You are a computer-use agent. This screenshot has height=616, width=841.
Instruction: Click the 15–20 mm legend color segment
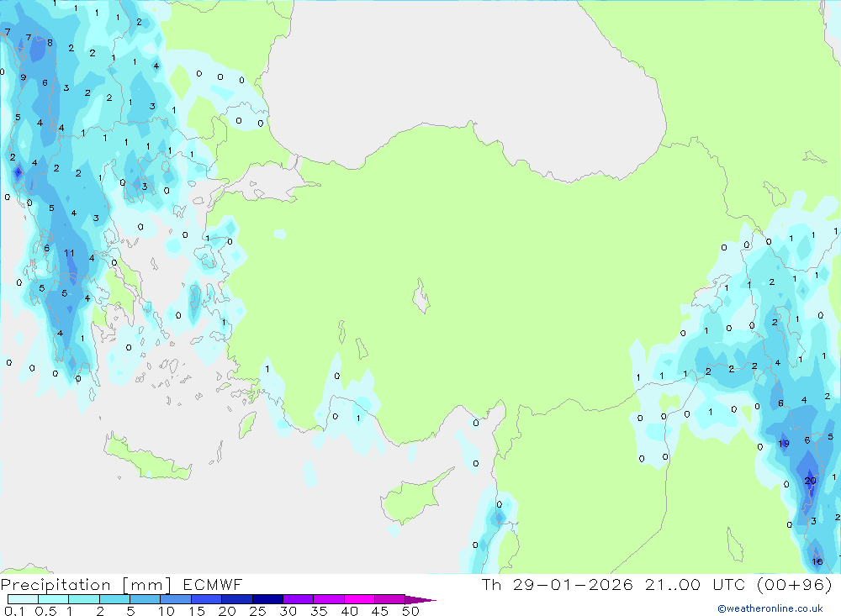[x=206, y=599]
